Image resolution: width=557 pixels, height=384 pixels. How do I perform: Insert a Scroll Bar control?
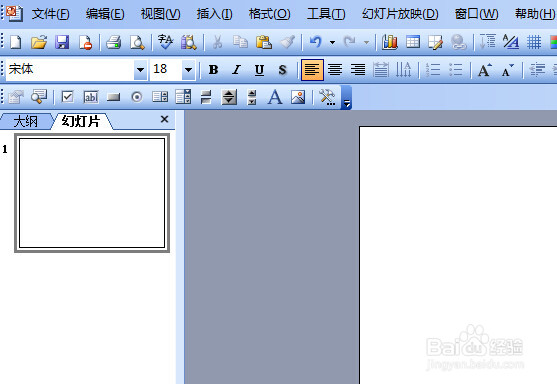tap(252, 97)
